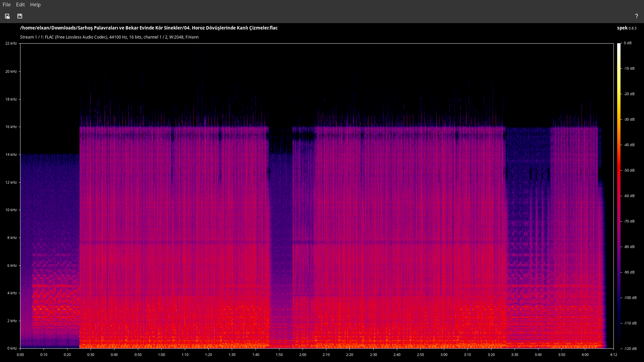644x362 pixels.
Task: Click the 22 kHz frequency axis label
Action: tap(11, 43)
